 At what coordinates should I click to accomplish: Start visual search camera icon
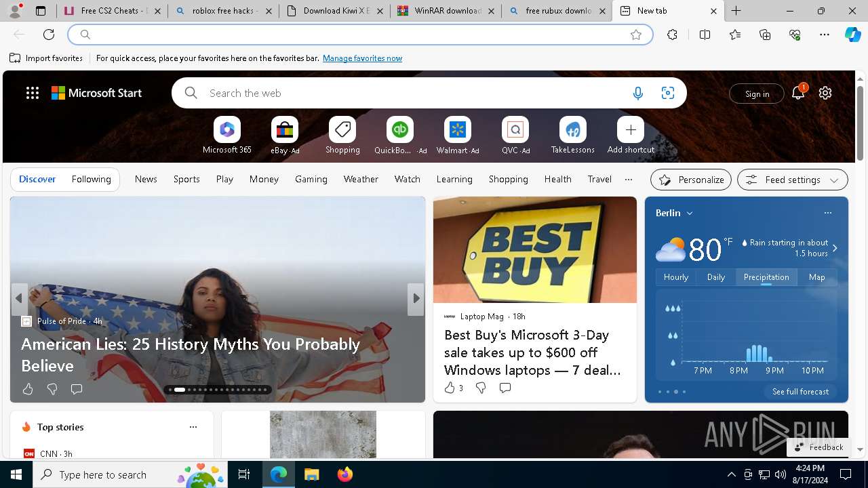668,93
